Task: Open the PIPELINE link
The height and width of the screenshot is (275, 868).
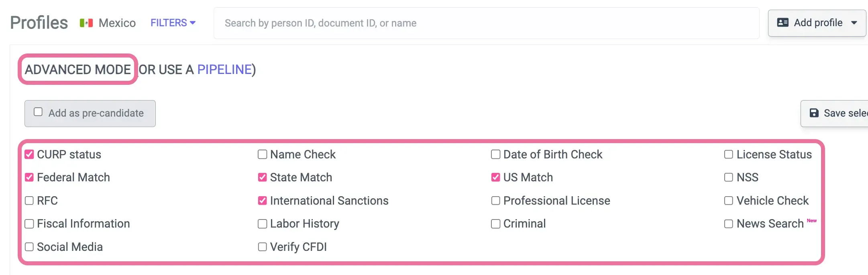Action: pos(224,69)
